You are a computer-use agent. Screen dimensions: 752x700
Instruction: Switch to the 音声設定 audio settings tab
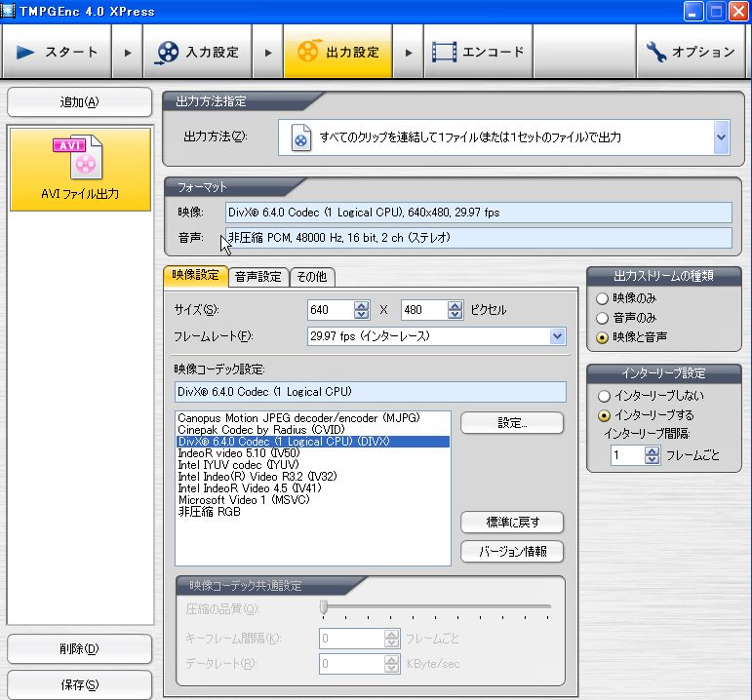click(x=258, y=277)
